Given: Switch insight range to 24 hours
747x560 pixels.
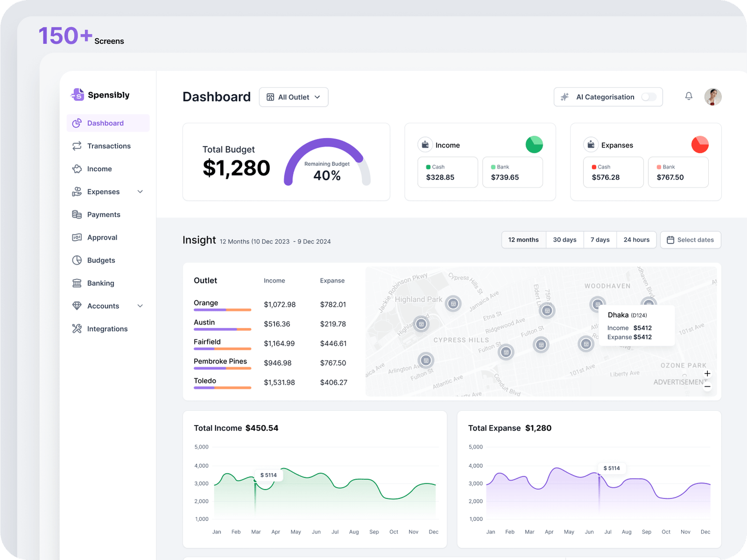Looking at the screenshot, I should (636, 240).
